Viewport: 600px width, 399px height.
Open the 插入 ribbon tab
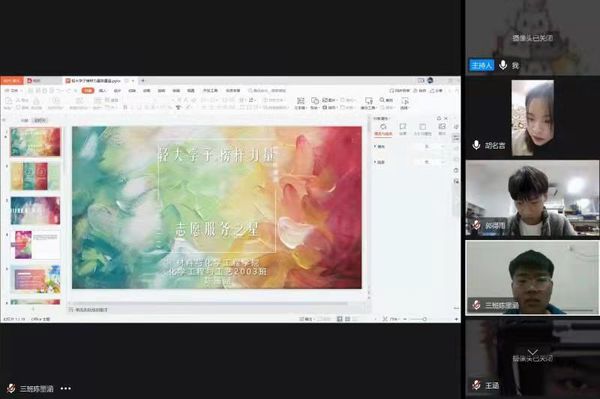tap(103, 91)
